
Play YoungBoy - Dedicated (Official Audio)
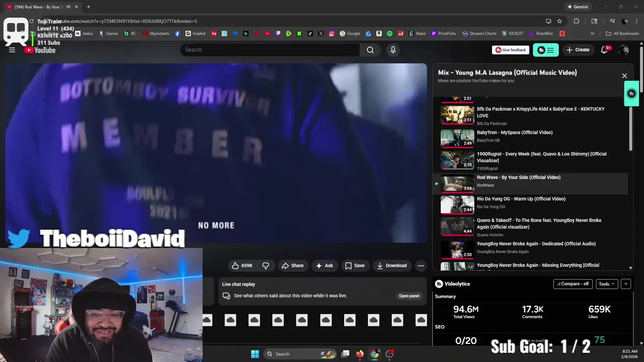pos(531,250)
